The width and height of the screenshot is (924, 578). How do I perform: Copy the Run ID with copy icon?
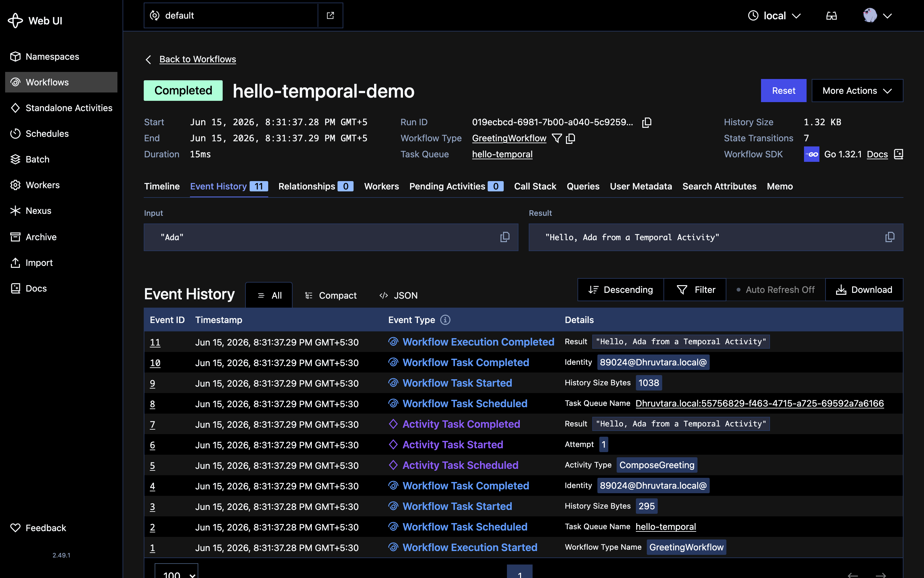[646, 122]
